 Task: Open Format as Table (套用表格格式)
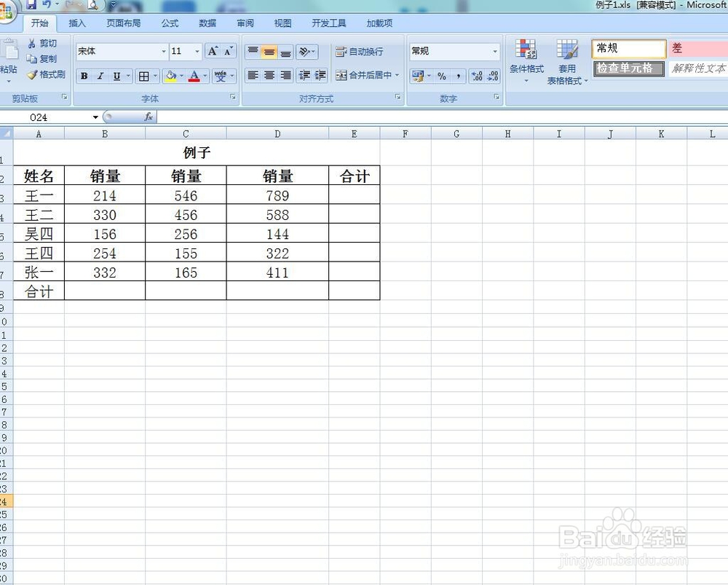pos(567,62)
